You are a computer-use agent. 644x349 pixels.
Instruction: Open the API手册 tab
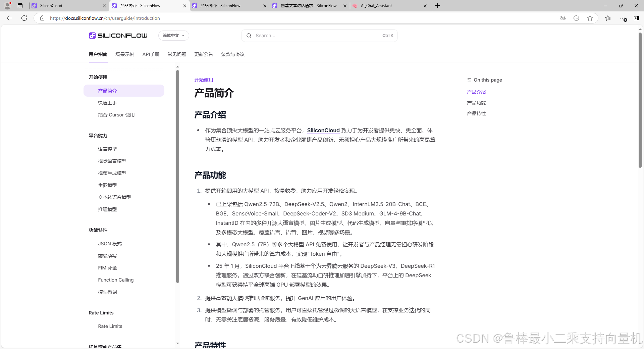[x=151, y=54]
